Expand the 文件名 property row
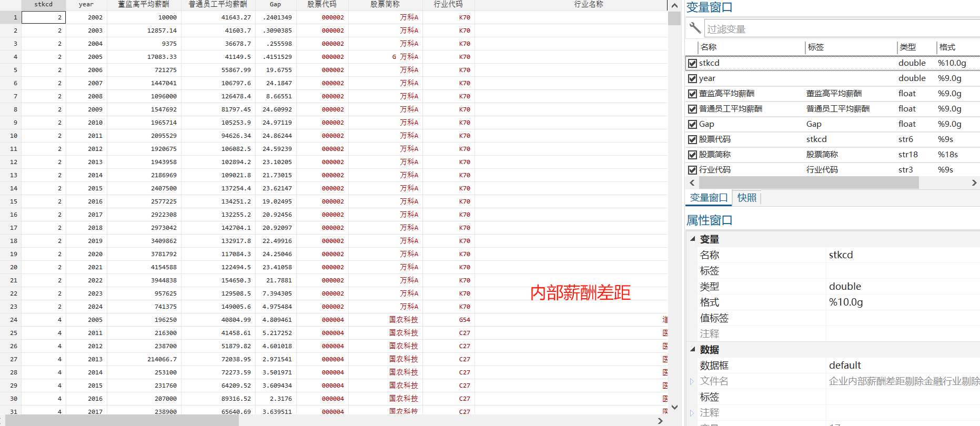The image size is (980, 426). (x=692, y=381)
